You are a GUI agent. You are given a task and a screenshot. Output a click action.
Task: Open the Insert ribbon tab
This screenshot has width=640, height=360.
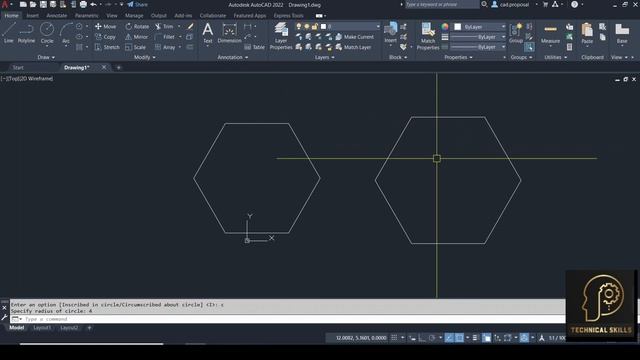[33, 16]
